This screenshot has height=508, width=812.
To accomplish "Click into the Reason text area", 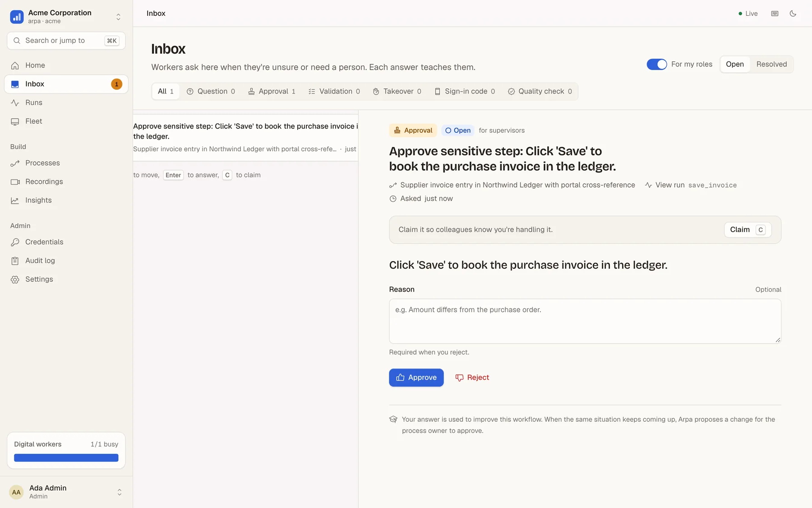I will 585,321.
